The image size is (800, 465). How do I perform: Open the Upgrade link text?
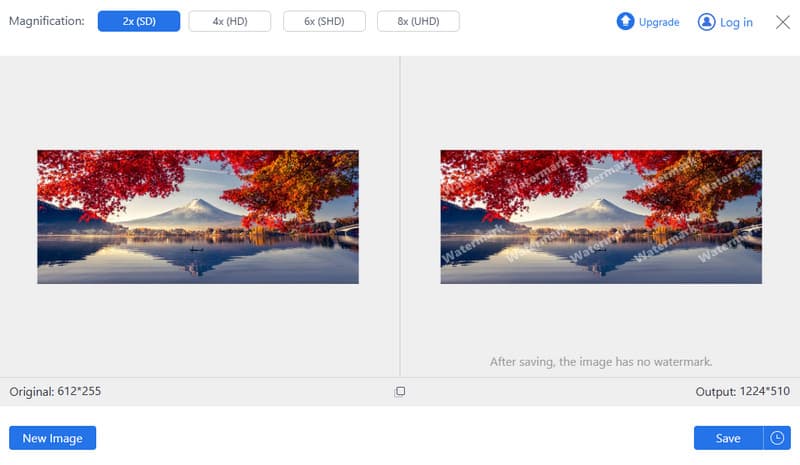659,22
